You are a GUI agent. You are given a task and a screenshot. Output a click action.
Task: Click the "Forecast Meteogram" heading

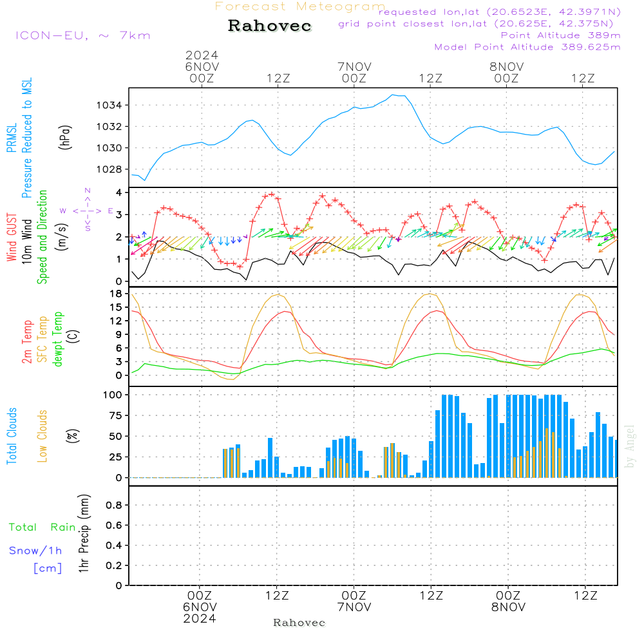tap(300, 6)
